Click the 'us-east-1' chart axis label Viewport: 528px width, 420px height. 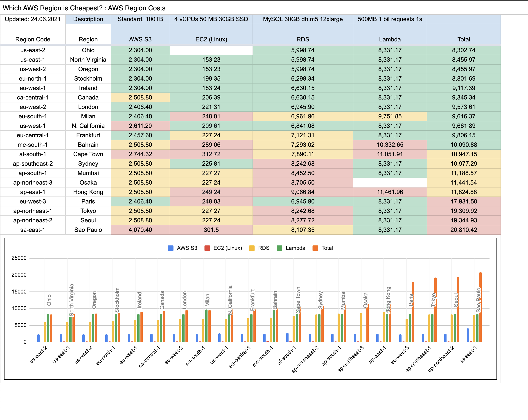click(61, 355)
